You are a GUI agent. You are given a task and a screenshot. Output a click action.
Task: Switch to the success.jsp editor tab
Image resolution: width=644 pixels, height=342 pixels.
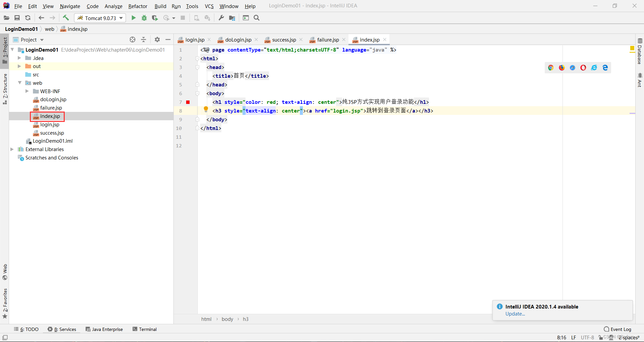pyautogui.click(x=284, y=40)
